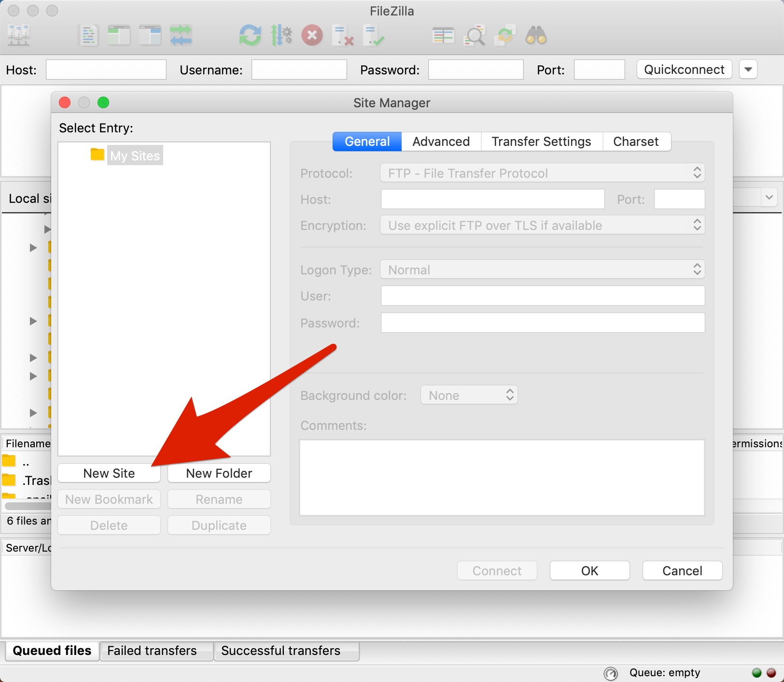Click the Site Manager Password field
784x682 pixels.
543,323
